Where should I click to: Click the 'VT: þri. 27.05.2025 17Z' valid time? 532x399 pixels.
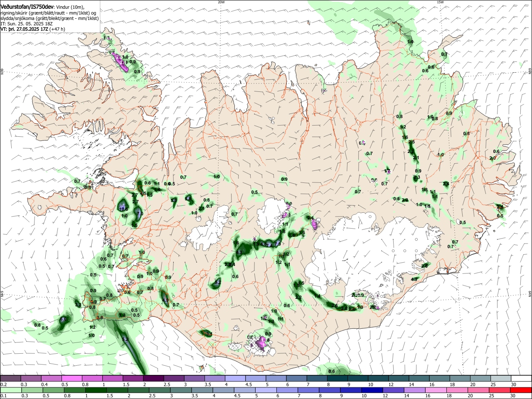point(24,30)
